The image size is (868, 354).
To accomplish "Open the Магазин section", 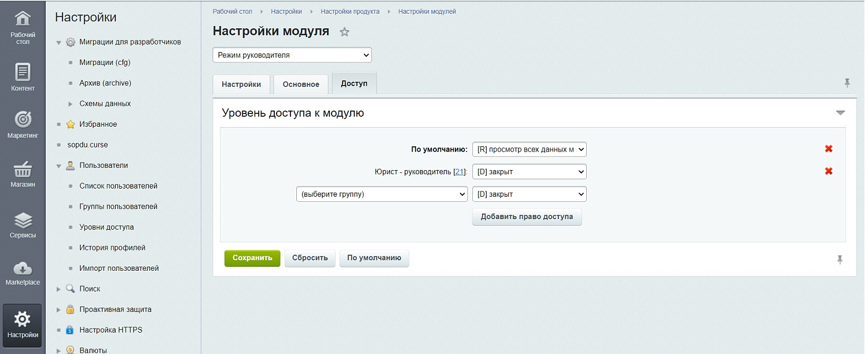I will [x=23, y=172].
